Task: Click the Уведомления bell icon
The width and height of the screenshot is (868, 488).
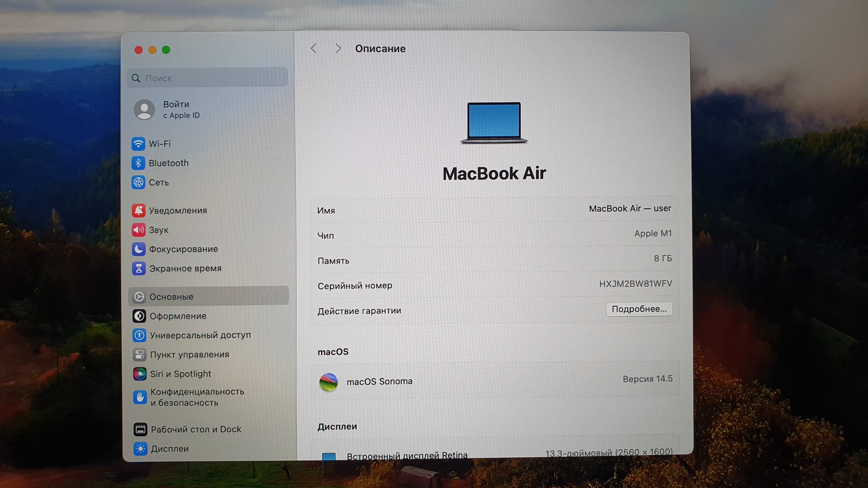Action: tap(139, 211)
